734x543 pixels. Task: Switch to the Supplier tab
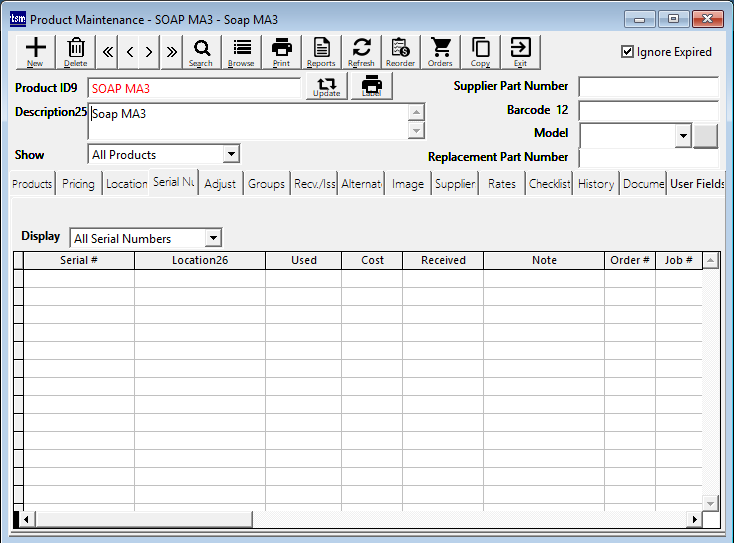(x=455, y=184)
